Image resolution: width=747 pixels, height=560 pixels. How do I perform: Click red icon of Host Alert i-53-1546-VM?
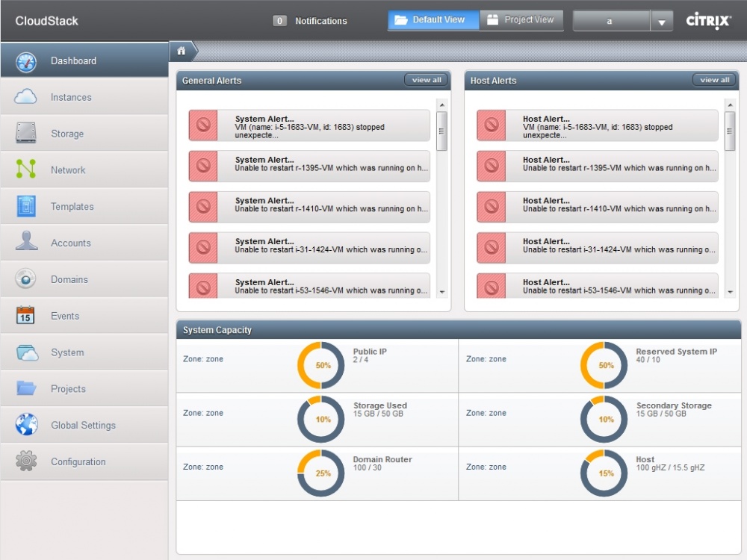coord(492,286)
